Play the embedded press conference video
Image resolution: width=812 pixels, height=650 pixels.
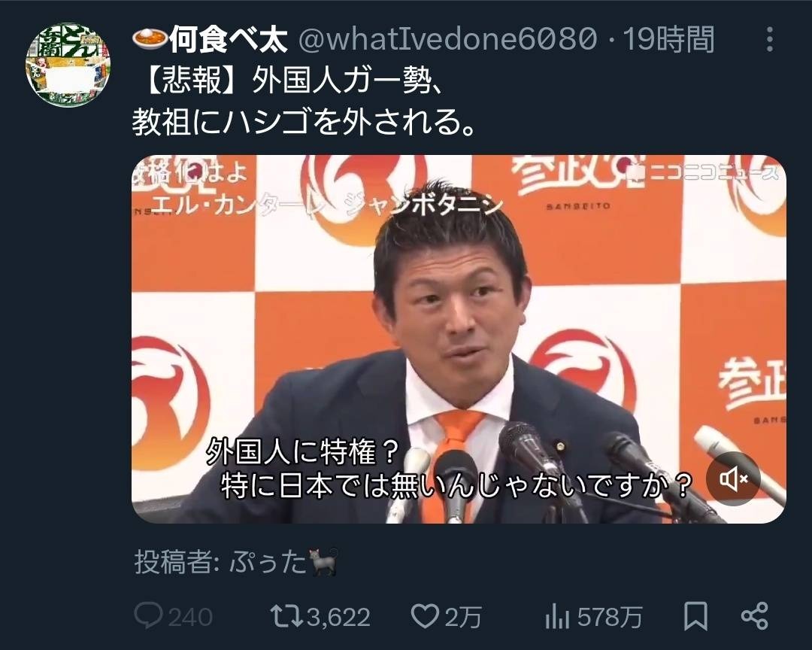[459, 339]
